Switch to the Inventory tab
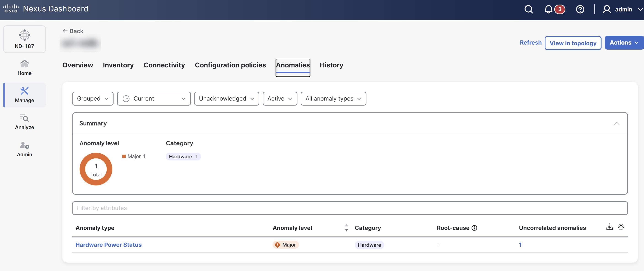 (118, 65)
